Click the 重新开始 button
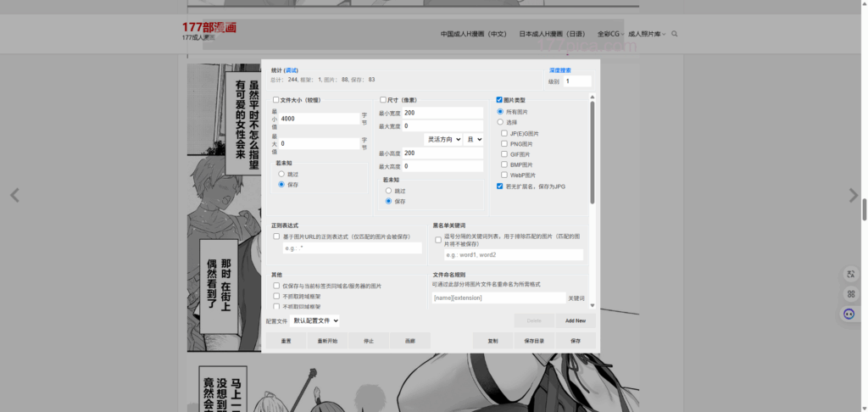 tap(327, 341)
